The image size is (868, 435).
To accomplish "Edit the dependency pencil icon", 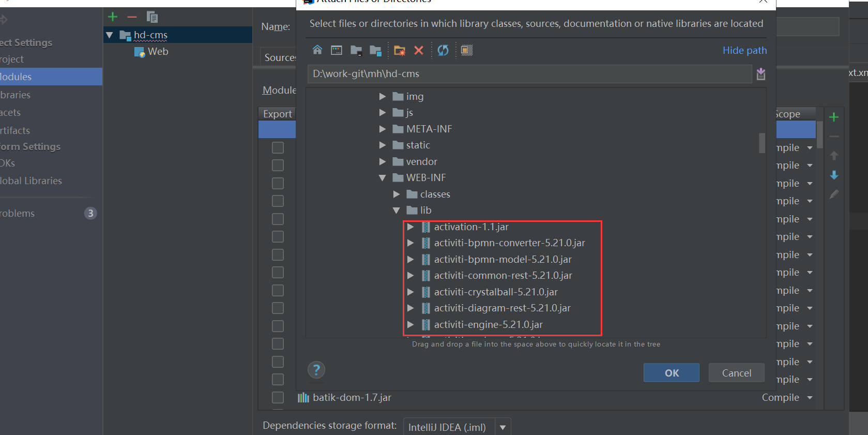I will (834, 194).
